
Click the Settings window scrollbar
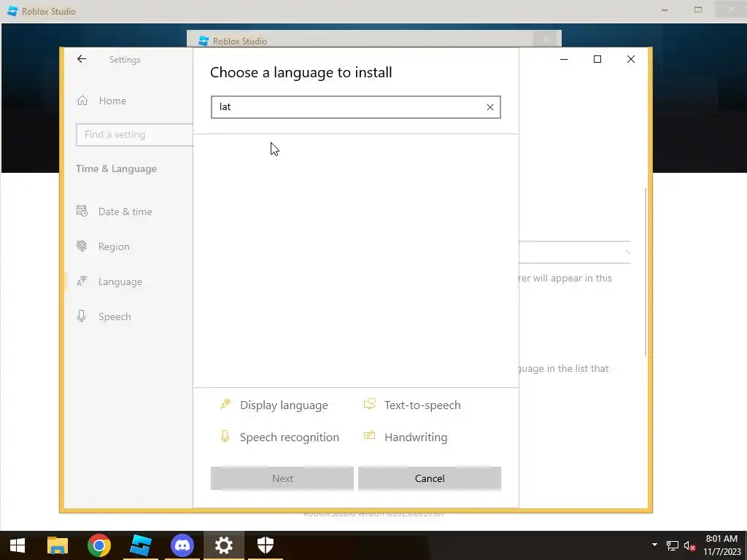(x=646, y=271)
